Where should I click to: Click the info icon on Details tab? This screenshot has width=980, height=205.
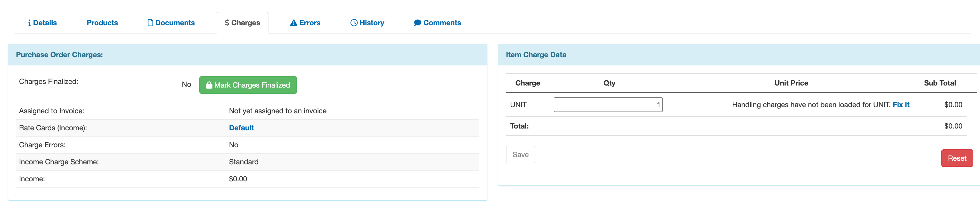point(30,23)
